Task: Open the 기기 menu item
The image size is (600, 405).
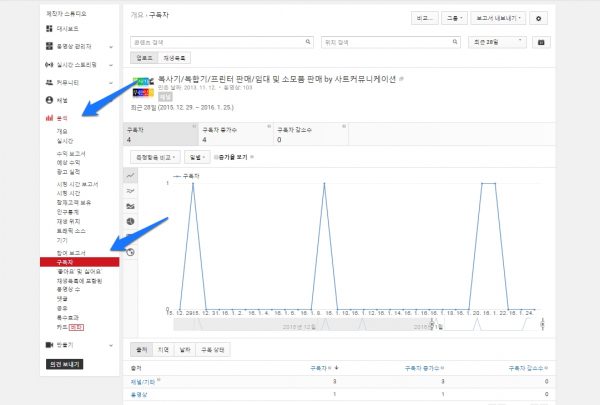Action: [x=62, y=240]
